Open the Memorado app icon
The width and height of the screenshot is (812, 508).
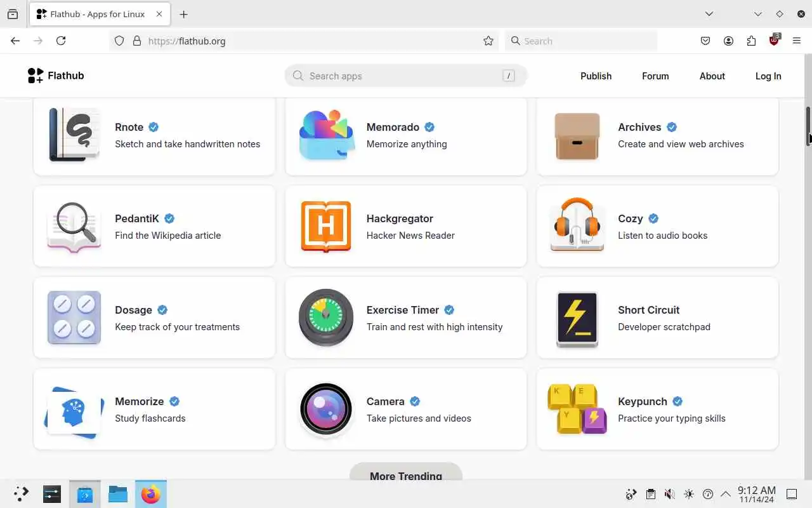(x=326, y=135)
